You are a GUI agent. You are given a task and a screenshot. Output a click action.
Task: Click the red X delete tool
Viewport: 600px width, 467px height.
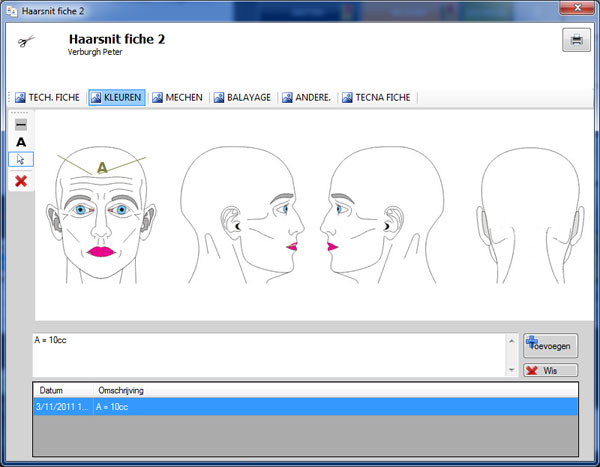tap(21, 181)
